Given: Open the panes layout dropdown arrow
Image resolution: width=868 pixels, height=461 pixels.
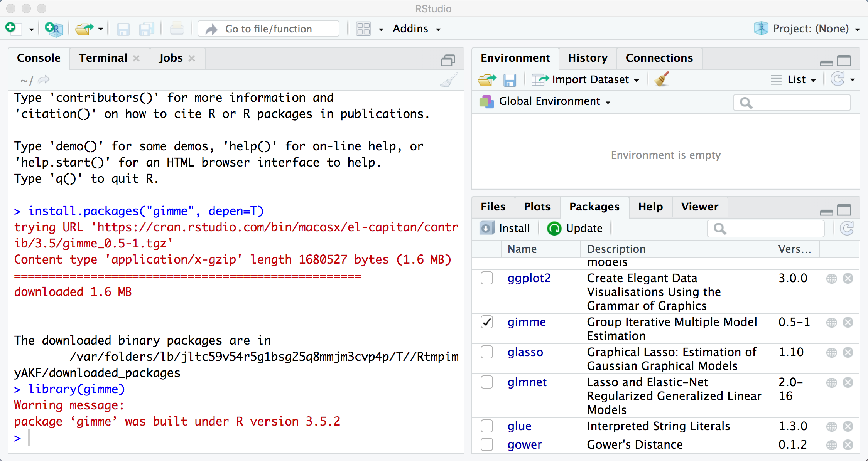Looking at the screenshot, I should (x=381, y=29).
